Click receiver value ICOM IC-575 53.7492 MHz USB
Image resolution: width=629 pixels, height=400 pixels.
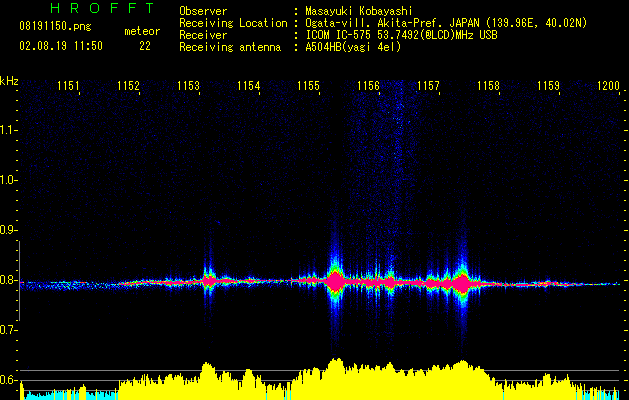(x=401, y=35)
